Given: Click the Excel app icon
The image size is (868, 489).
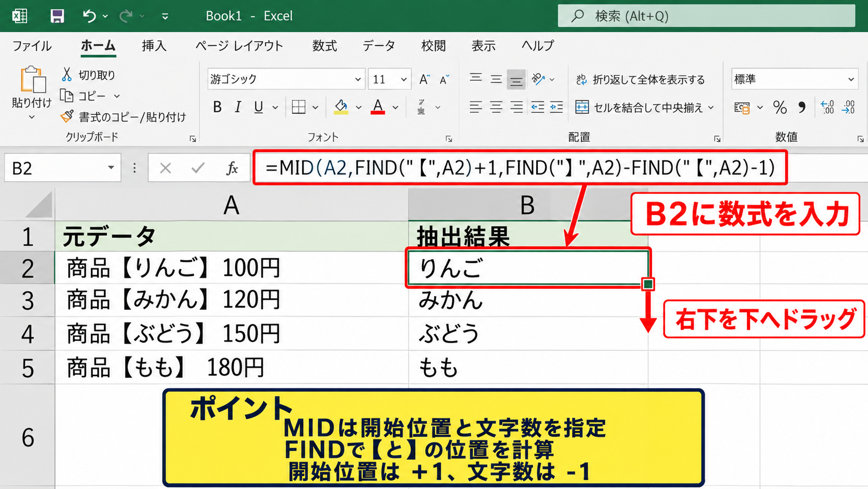Looking at the screenshot, I should pyautogui.click(x=20, y=16).
